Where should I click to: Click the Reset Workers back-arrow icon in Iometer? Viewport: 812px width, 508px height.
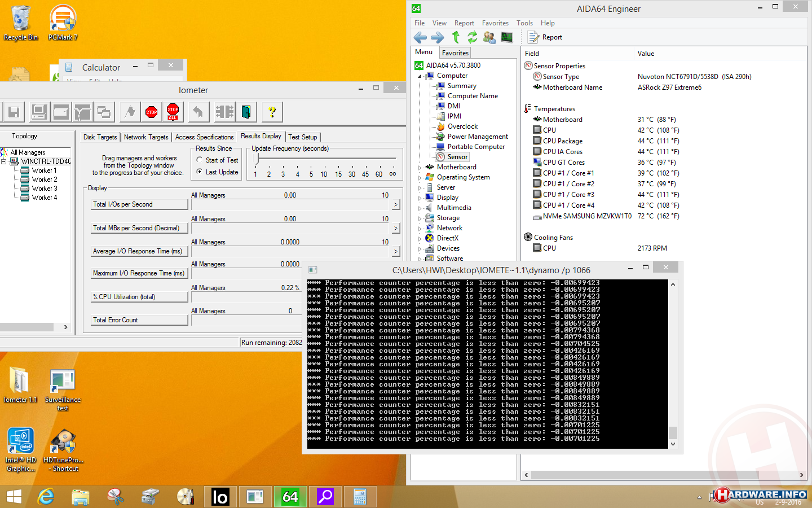[198, 112]
